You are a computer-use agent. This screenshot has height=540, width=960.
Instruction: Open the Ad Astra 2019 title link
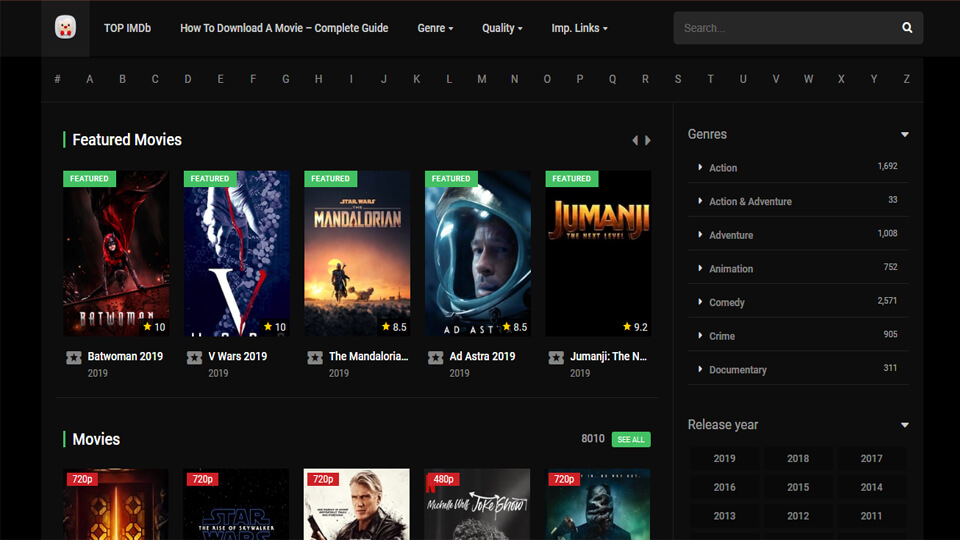482,356
